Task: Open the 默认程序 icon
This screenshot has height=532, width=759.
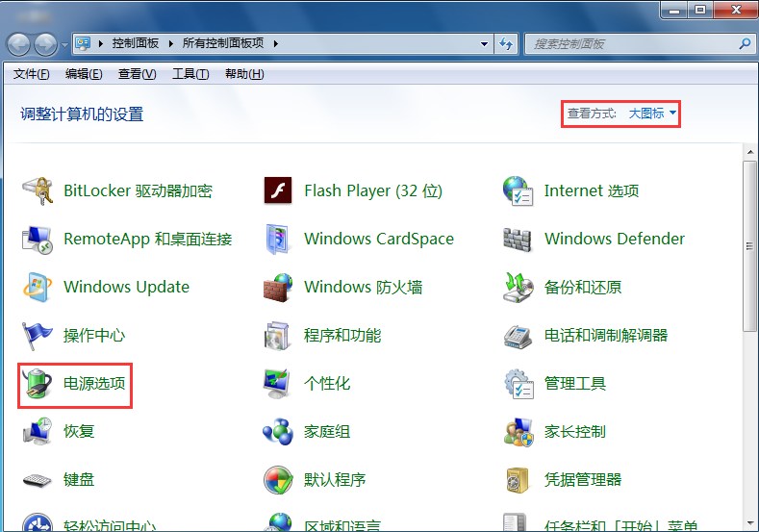Action: coord(278,480)
